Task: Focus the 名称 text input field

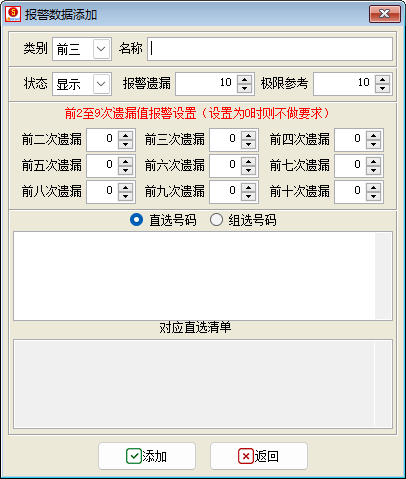Action: [270, 49]
